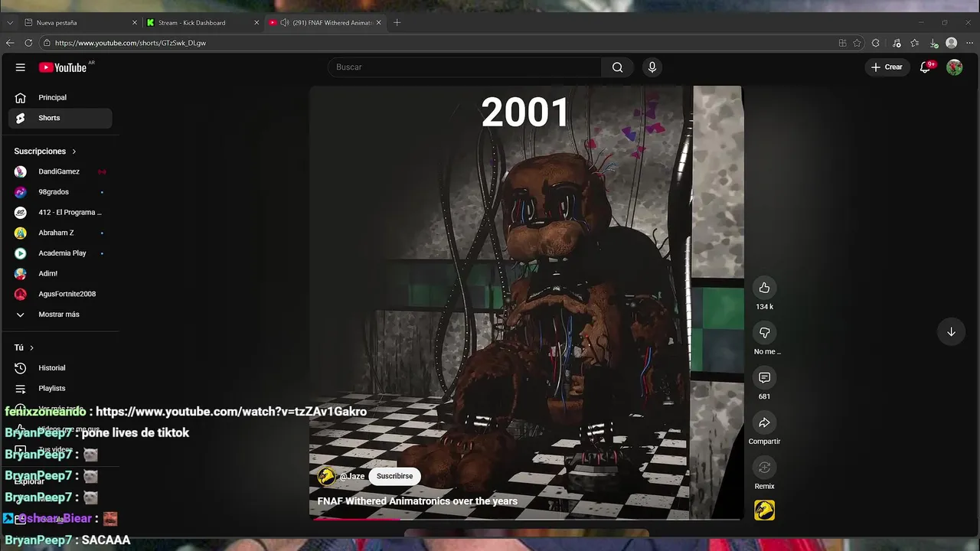Share the Short via Compartir arrow
This screenshot has height=551, width=980.
click(764, 422)
